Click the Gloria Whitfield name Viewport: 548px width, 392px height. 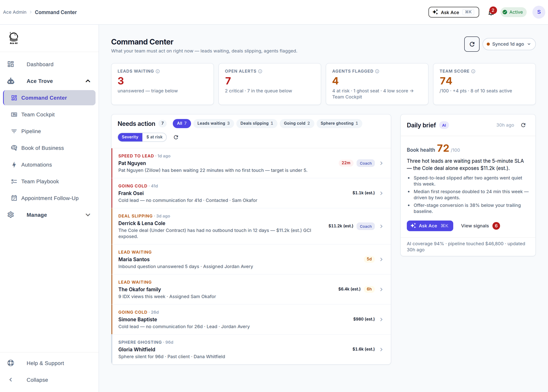[x=137, y=349]
